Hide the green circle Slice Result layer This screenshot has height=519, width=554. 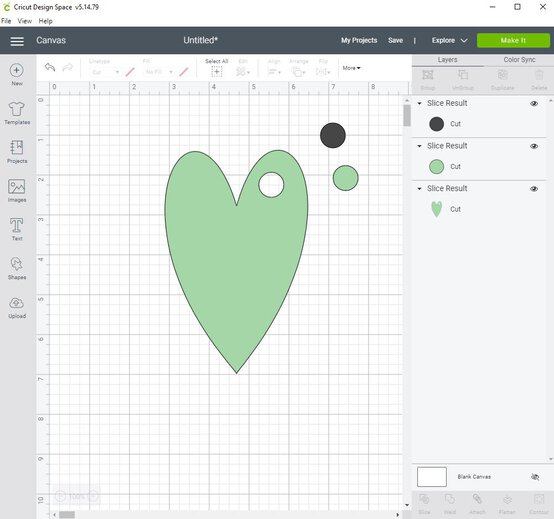(534, 146)
